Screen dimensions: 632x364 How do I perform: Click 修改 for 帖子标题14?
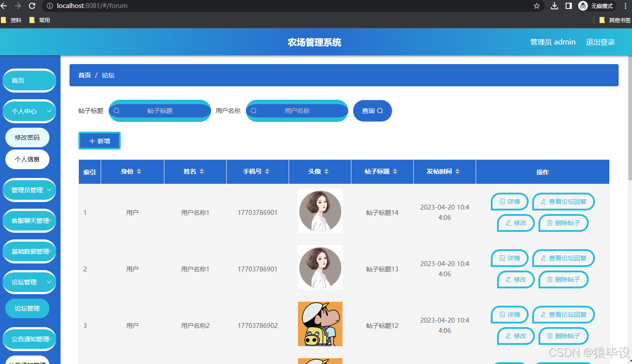click(x=516, y=223)
